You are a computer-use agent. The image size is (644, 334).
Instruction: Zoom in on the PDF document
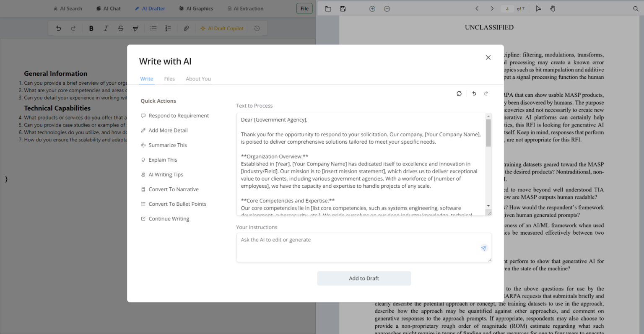pyautogui.click(x=372, y=8)
